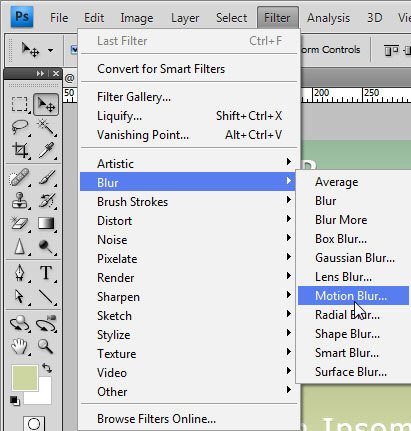Screen dimensions: 411x431
Task: Close the open Filter menu
Action: coord(277,18)
